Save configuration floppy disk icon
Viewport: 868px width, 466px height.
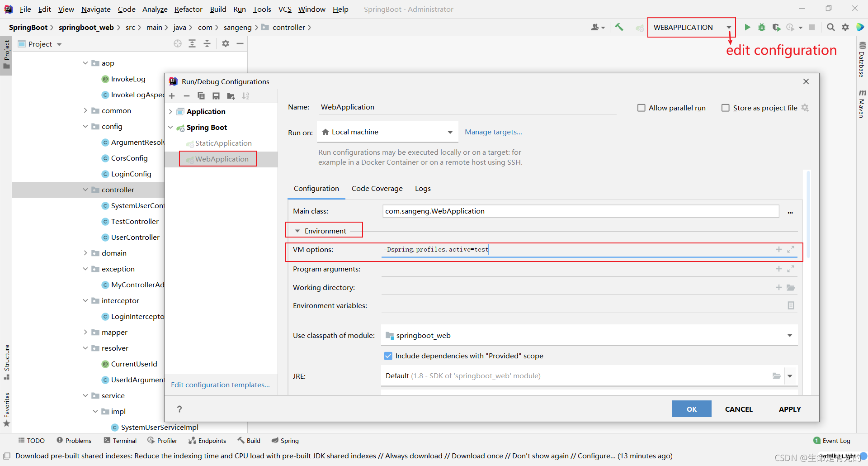216,96
